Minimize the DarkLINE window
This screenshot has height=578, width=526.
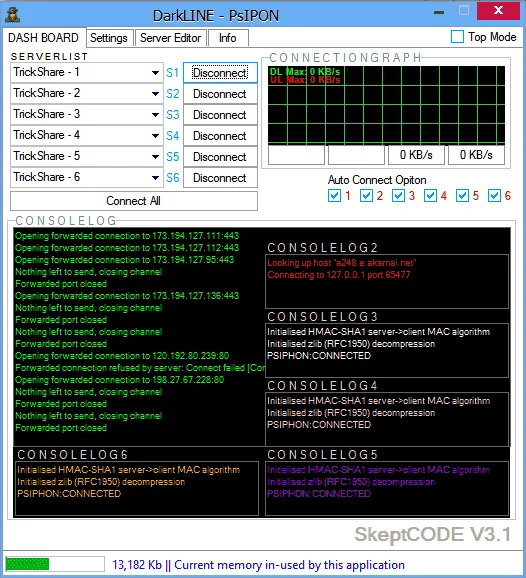439,12
